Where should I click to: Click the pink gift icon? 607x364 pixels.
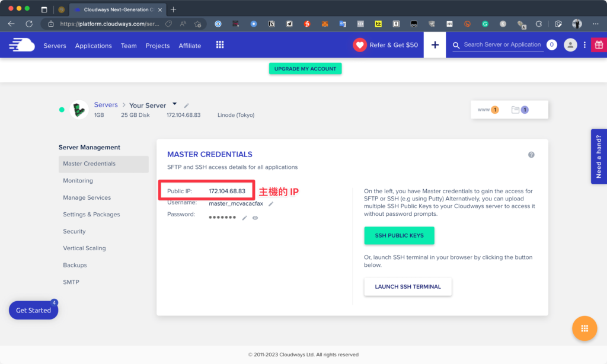(x=599, y=45)
